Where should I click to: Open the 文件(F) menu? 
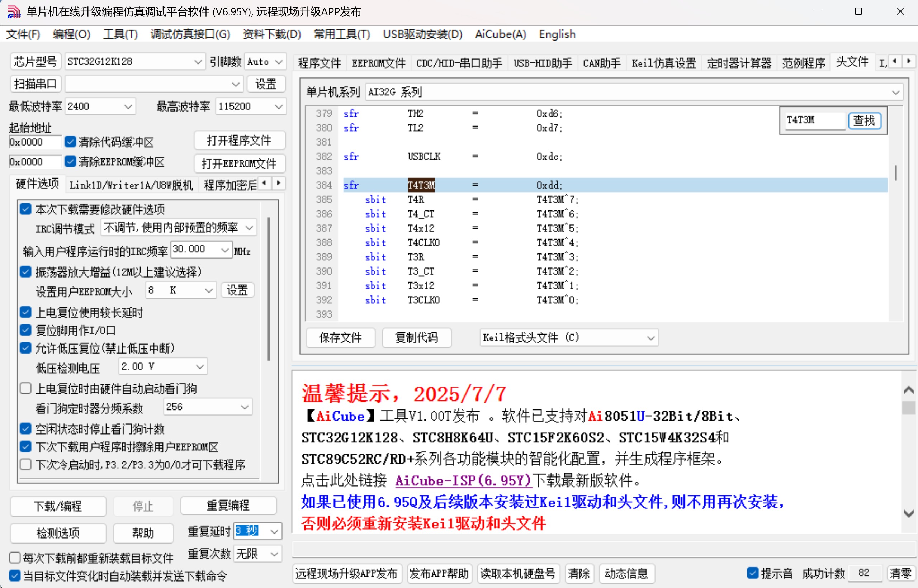pos(23,34)
